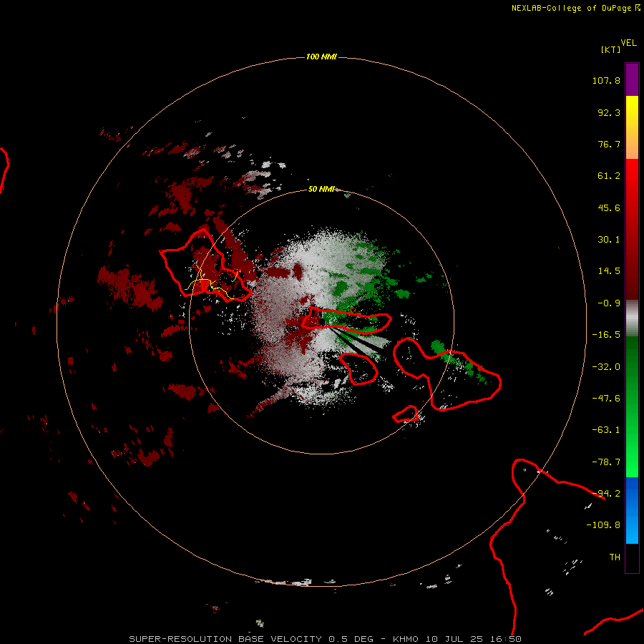Click the VEL legend title

click(628, 43)
